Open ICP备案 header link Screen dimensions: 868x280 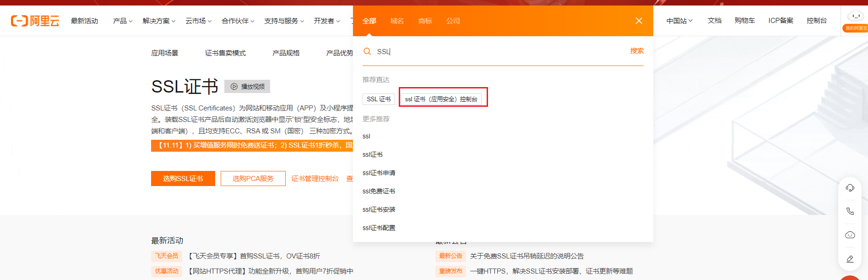pyautogui.click(x=781, y=21)
